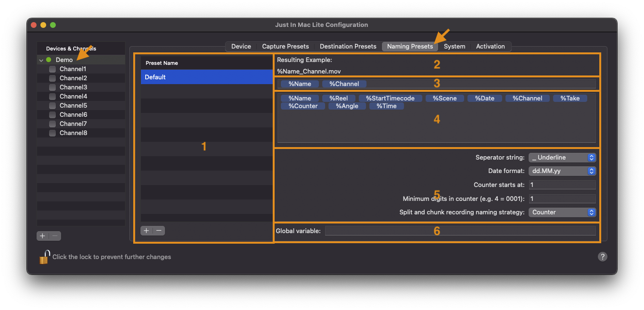Enable the Channel4 checkbox
The width and height of the screenshot is (644, 310).
tap(52, 97)
